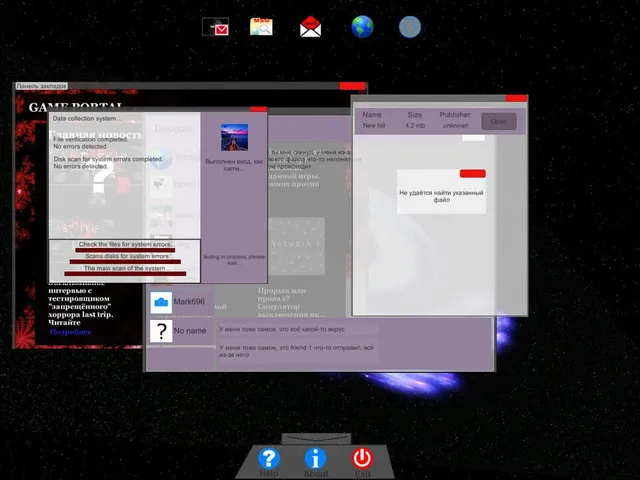The image size is (640, 480).
Task: Open the About info icon
Action: [316, 458]
